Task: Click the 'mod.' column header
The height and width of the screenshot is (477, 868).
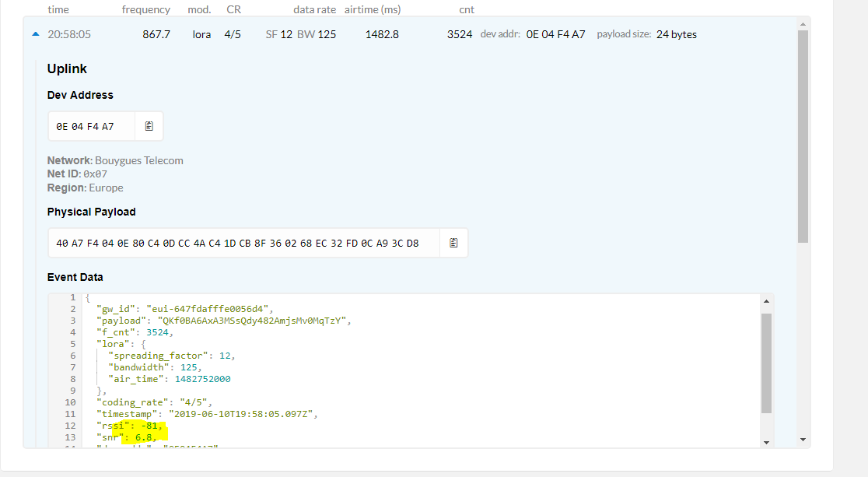Action: tap(199, 9)
